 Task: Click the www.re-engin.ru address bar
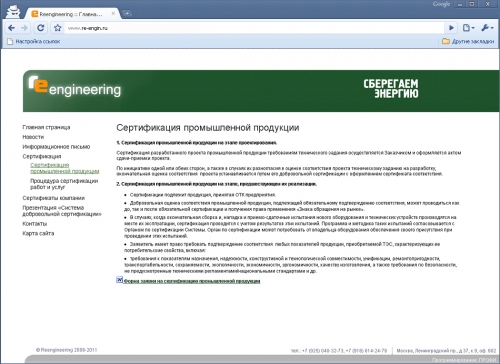254,28
